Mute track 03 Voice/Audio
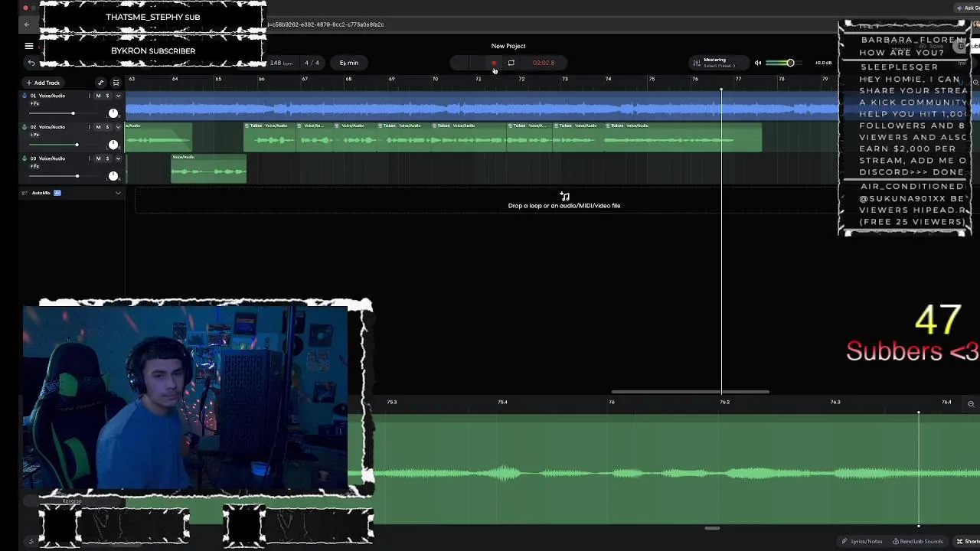This screenshot has height=551, width=980. click(98, 158)
